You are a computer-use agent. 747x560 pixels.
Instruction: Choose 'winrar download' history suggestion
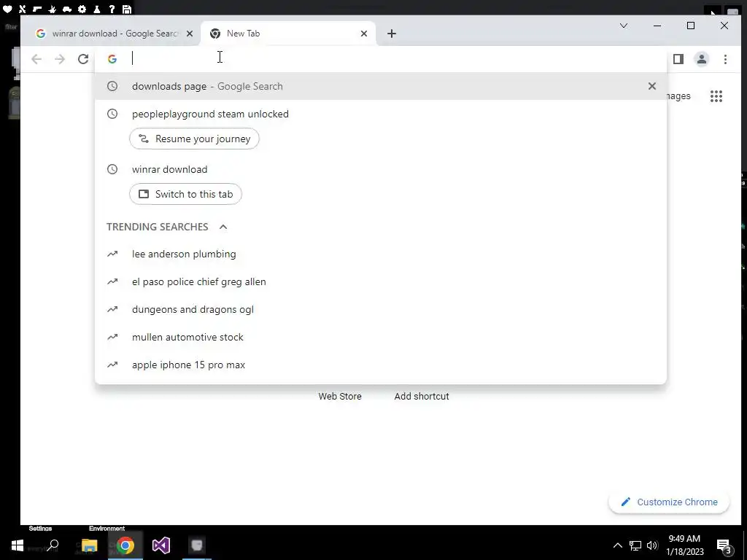click(169, 169)
